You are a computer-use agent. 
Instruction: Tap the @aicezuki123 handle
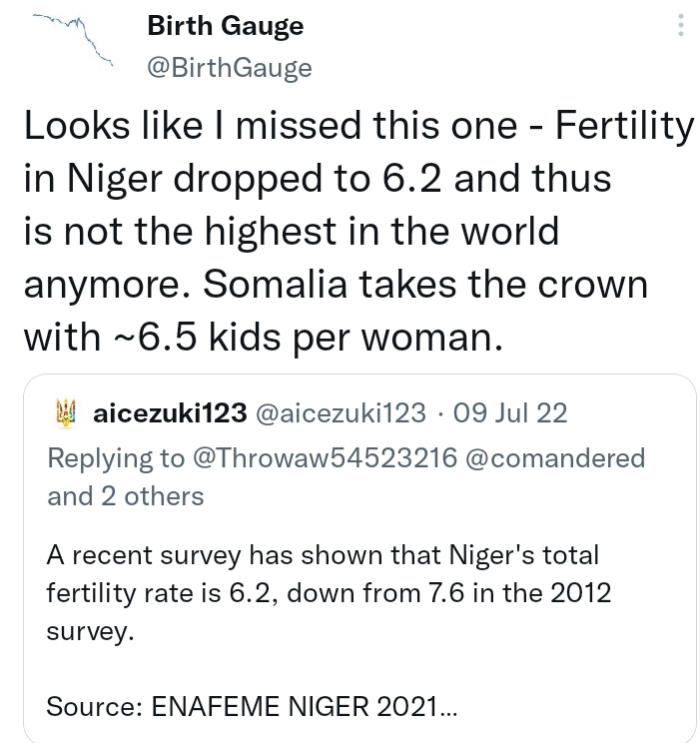click(x=341, y=412)
